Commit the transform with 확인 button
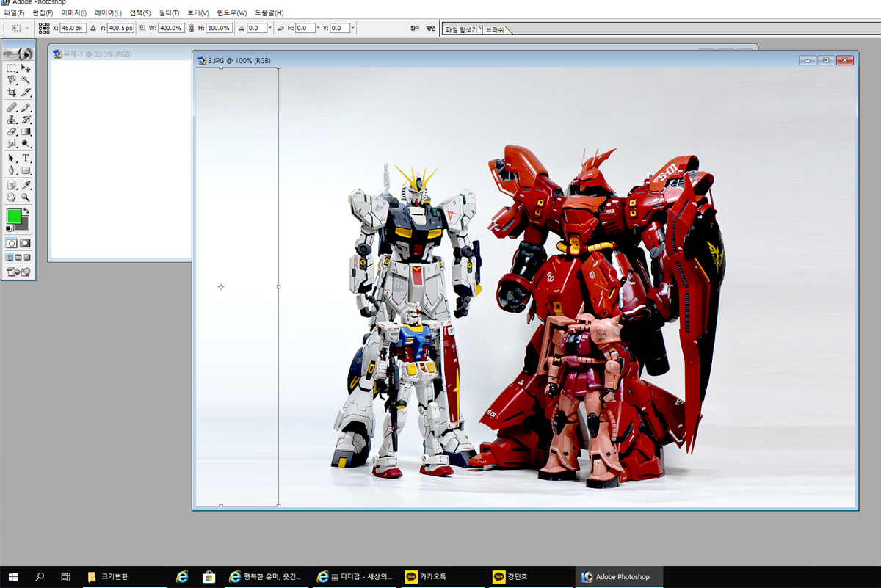The image size is (881, 588). point(431,28)
